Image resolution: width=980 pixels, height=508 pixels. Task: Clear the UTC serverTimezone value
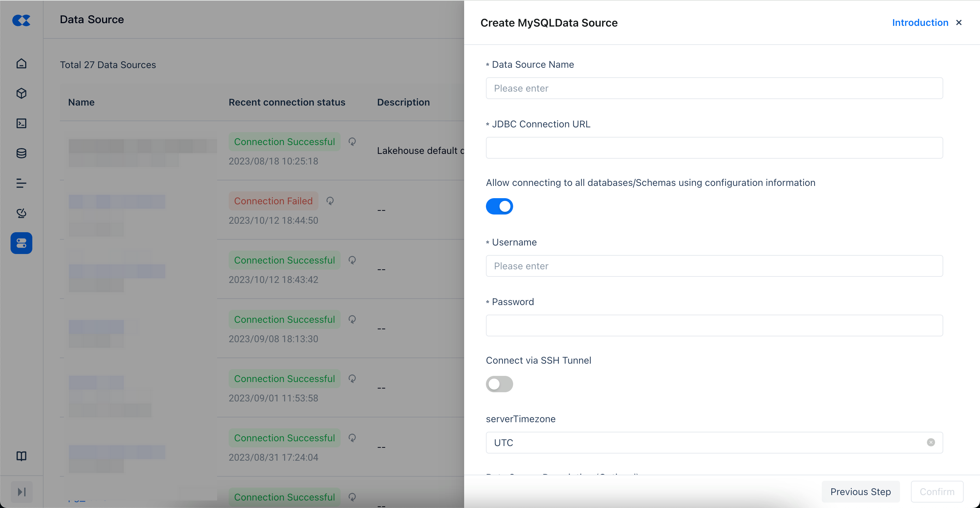point(931,442)
